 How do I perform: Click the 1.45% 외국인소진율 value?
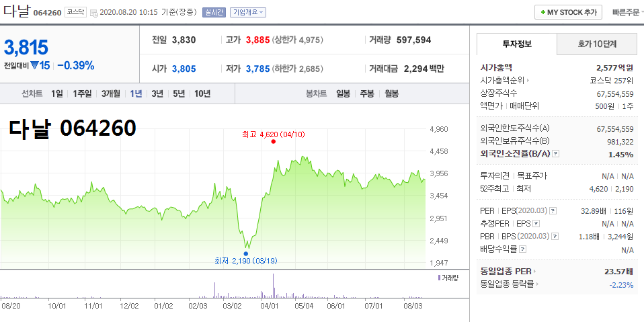(620, 154)
